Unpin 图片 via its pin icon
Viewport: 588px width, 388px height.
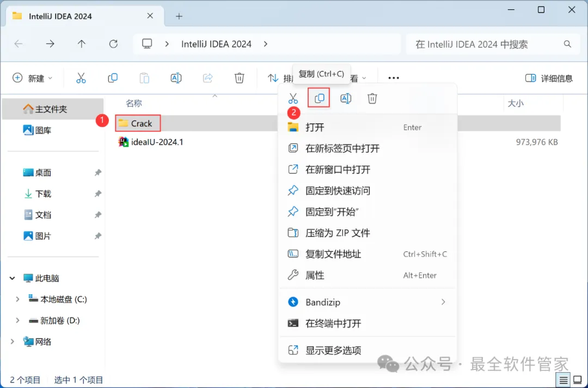click(x=98, y=236)
